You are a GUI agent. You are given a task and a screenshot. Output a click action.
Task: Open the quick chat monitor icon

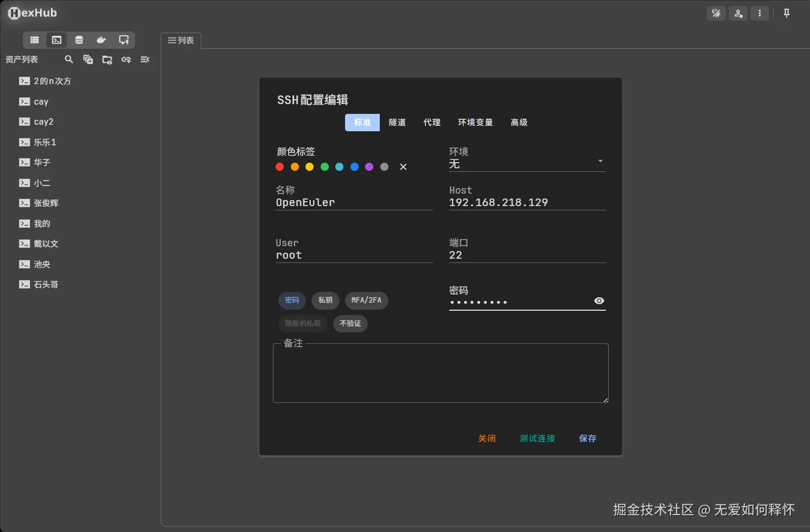(x=124, y=40)
